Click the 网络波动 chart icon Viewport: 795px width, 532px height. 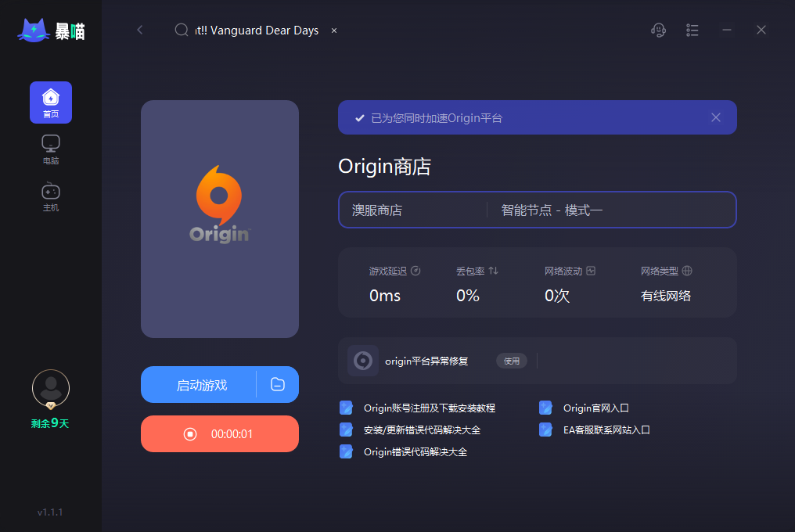[591, 271]
